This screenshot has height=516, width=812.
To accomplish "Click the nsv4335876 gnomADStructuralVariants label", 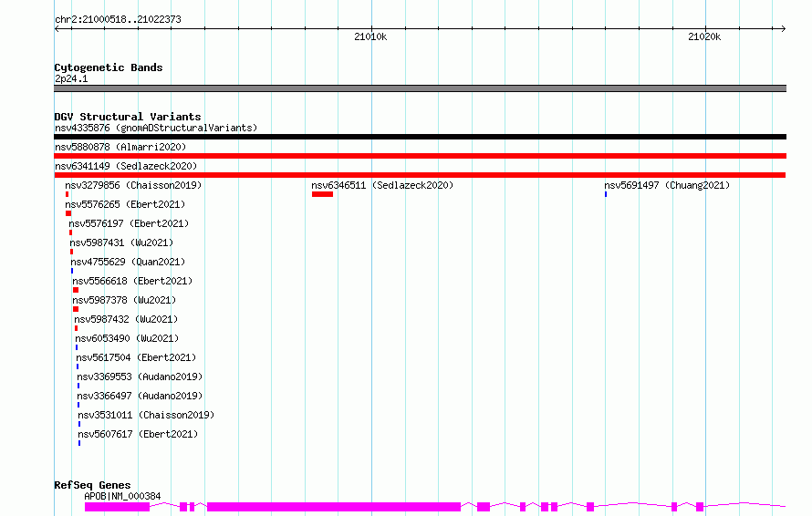I will coord(156,128).
